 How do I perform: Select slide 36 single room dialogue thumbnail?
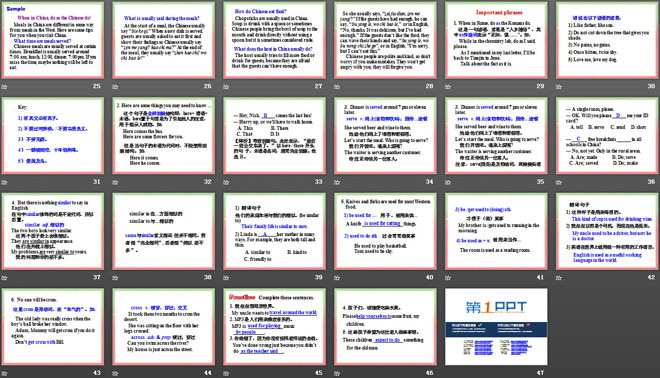pos(607,136)
